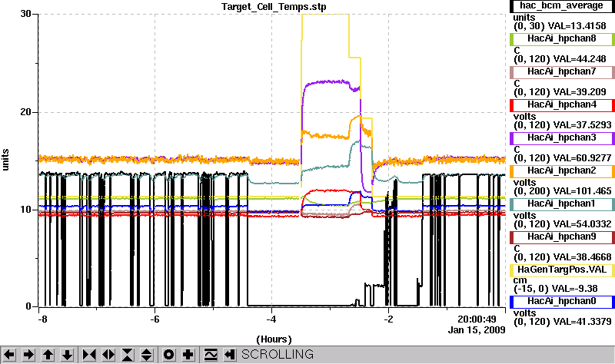Click the vertical zoom-out icon
Viewport: 615px width, 364px height.
147,355
